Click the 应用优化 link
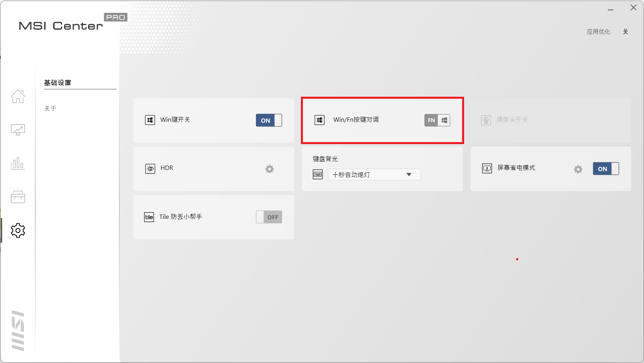 pyautogui.click(x=598, y=32)
